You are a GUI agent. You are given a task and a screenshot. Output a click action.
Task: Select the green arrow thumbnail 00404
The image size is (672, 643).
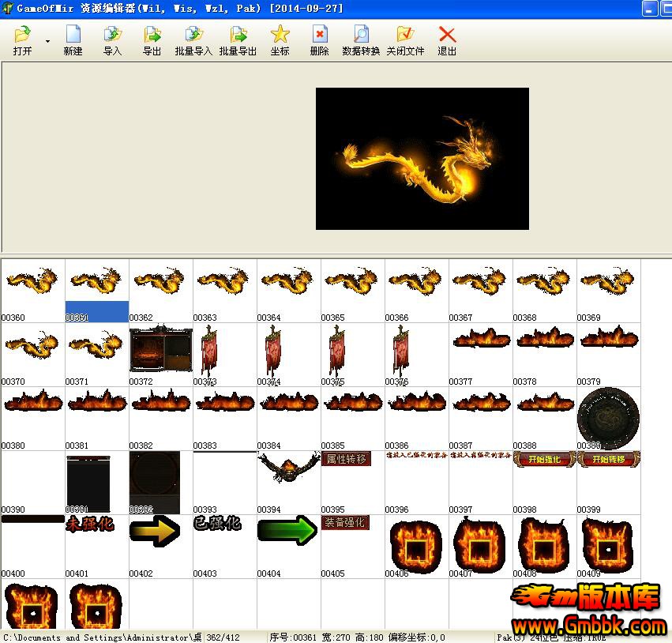[287, 531]
